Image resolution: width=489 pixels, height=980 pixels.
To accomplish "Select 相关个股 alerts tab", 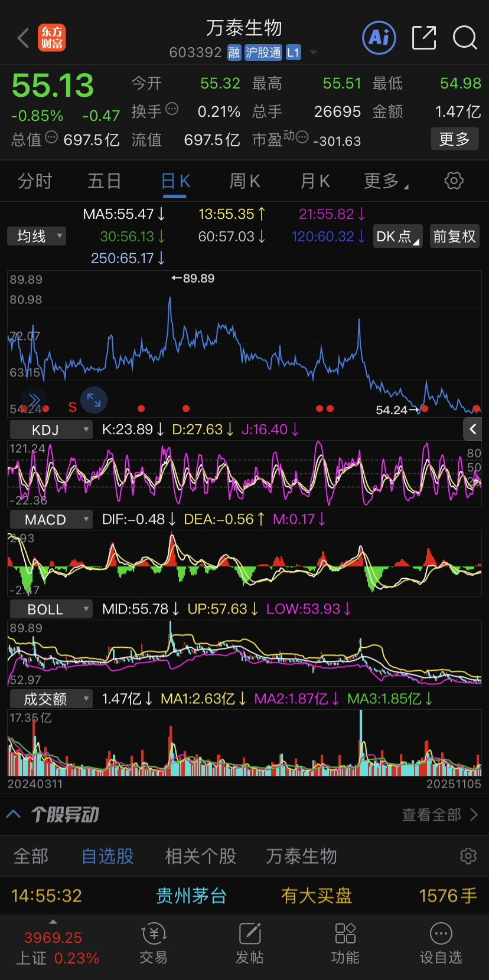I will pyautogui.click(x=201, y=856).
